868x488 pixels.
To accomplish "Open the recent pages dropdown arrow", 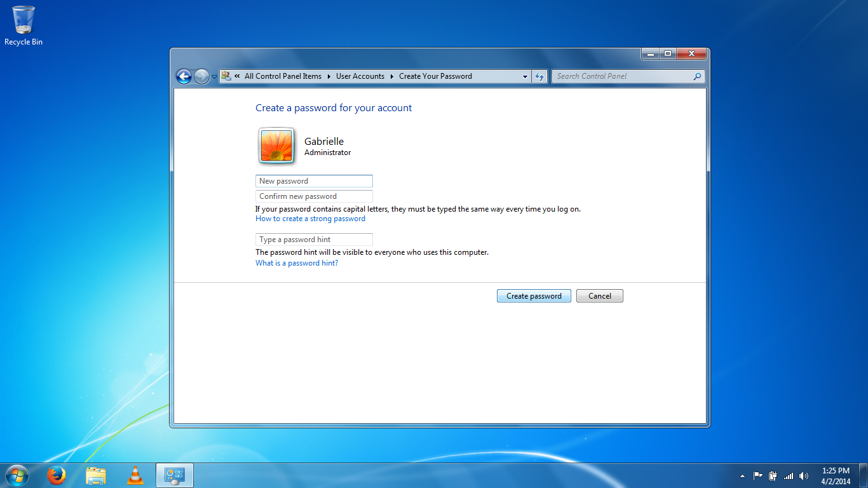I will [x=214, y=77].
